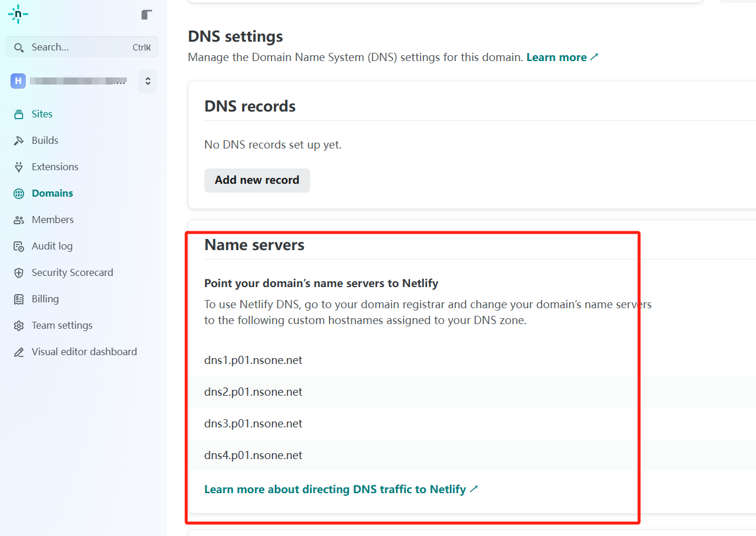Screen dimensions: 756x536
Task: Open Security Scorecard
Action: (x=72, y=272)
